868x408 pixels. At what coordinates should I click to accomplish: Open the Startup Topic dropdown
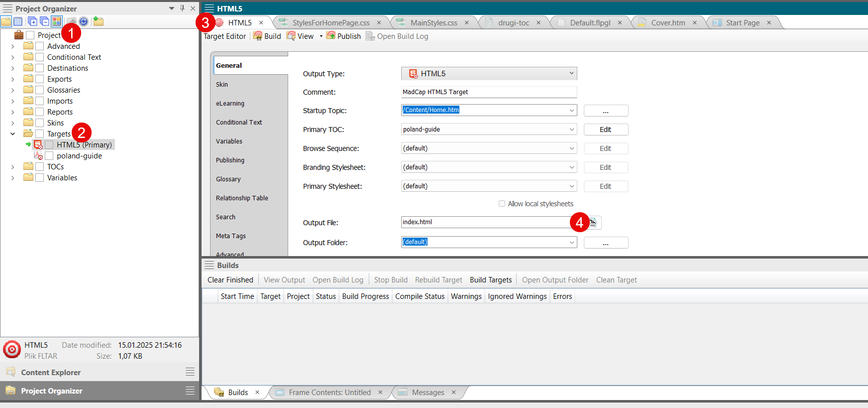pos(571,110)
